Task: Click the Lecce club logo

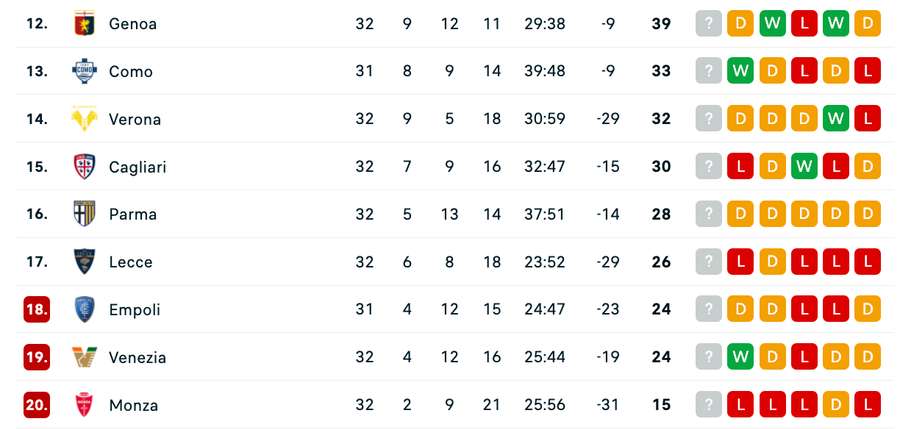Action: (84, 262)
